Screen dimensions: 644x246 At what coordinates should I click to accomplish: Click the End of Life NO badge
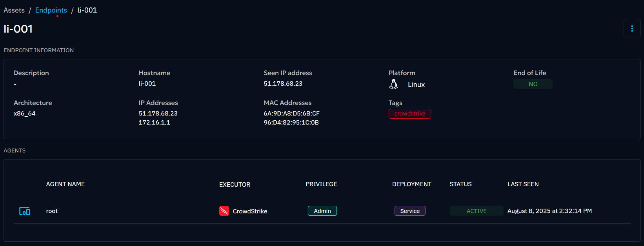click(533, 84)
